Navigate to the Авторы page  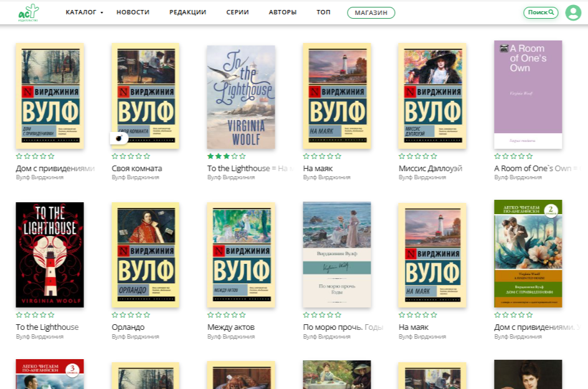[282, 12]
